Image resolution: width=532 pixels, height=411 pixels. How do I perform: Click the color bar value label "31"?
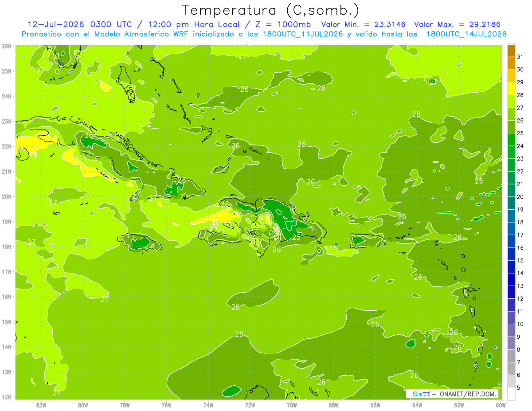(520, 57)
